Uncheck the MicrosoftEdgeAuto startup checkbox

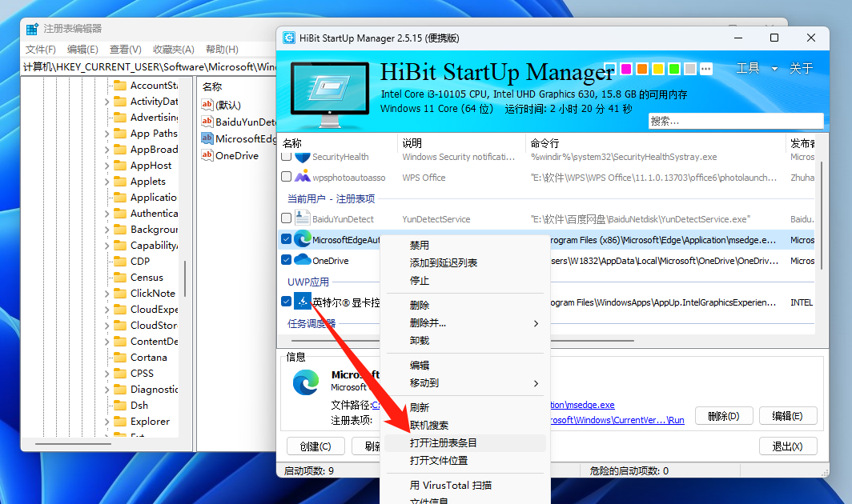287,239
